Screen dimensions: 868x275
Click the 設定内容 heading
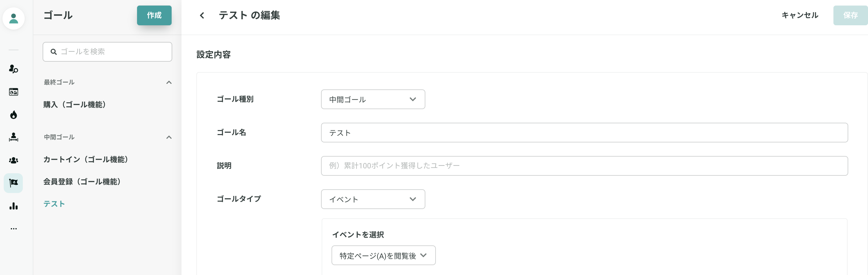tap(214, 55)
